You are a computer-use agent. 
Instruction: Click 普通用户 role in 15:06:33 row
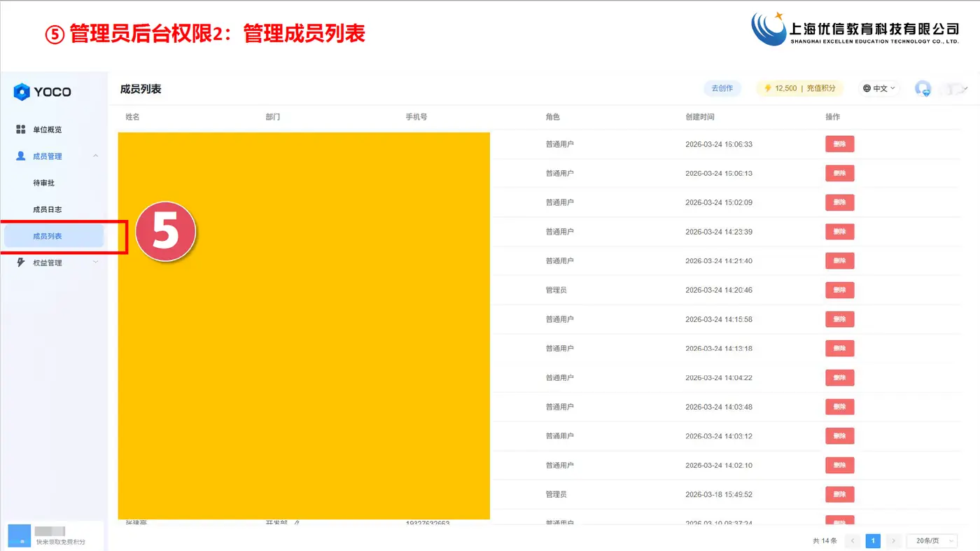pos(559,144)
